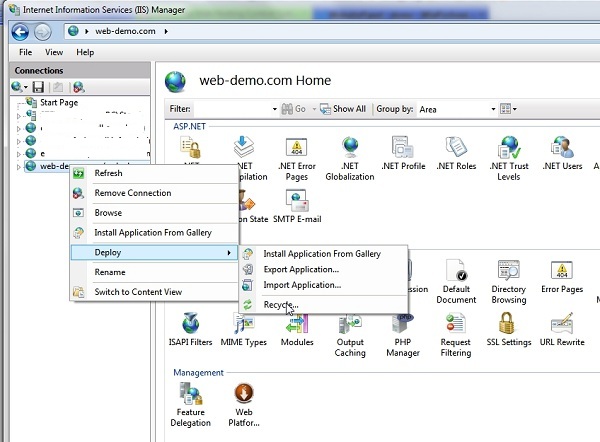Click the Go filter button
Image resolution: width=600 pixels, height=442 pixels.
293,109
